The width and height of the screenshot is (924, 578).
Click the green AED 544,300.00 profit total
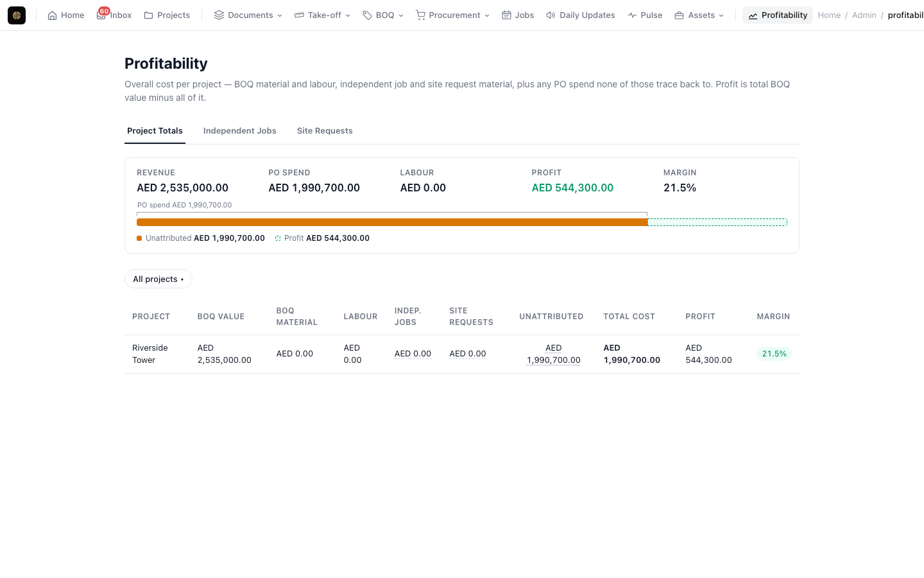coord(572,188)
